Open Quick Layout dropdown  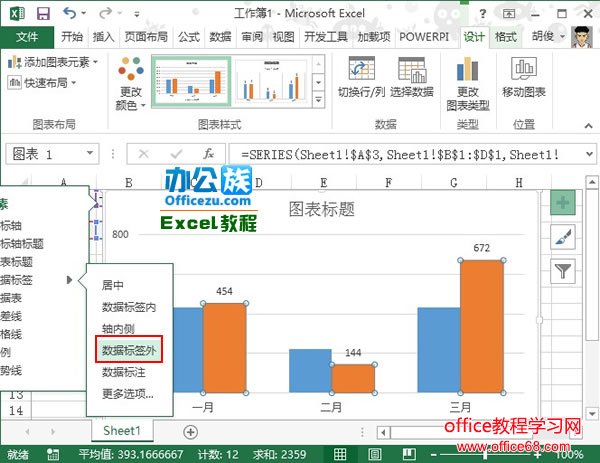point(42,82)
